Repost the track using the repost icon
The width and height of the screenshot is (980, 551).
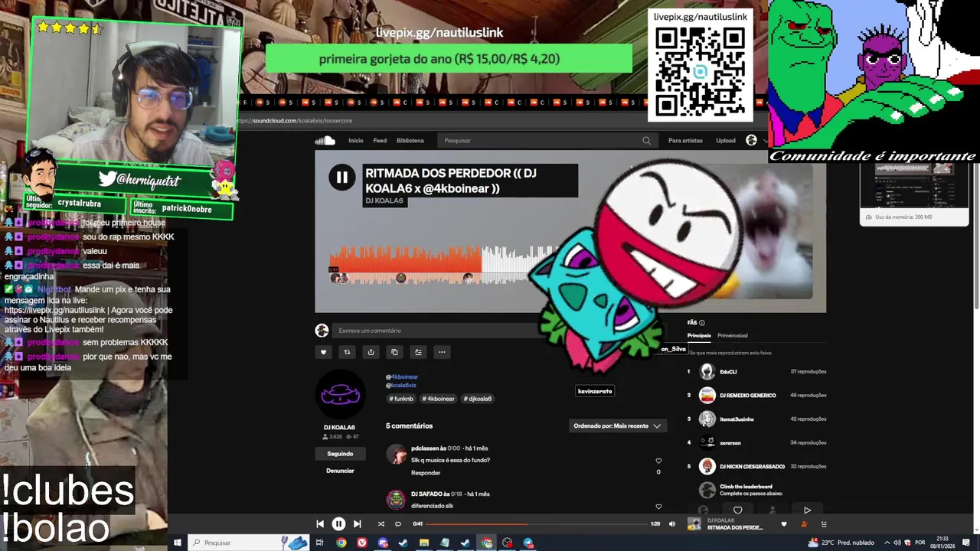[347, 352]
